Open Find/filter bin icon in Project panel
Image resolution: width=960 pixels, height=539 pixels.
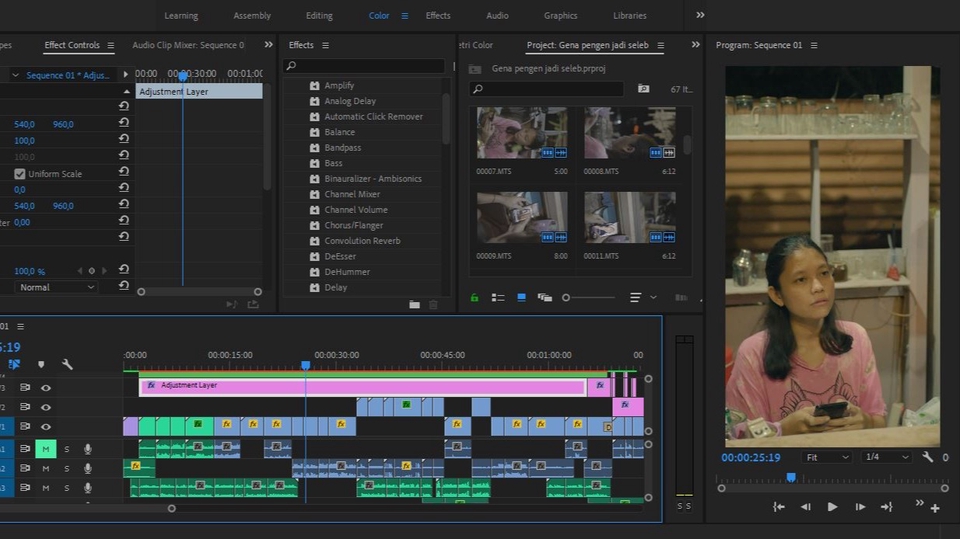[643, 89]
